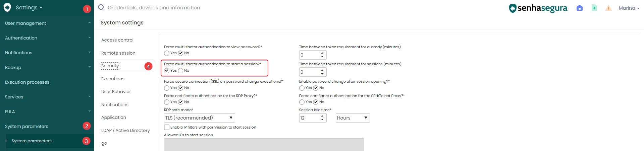Increment the Session idle time stepper arrow

(x=322, y=116)
